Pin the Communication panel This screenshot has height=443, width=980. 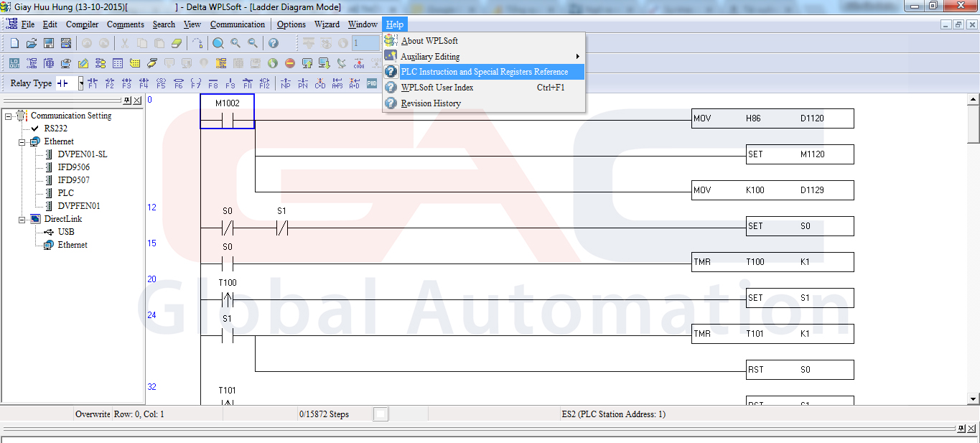coord(127,101)
